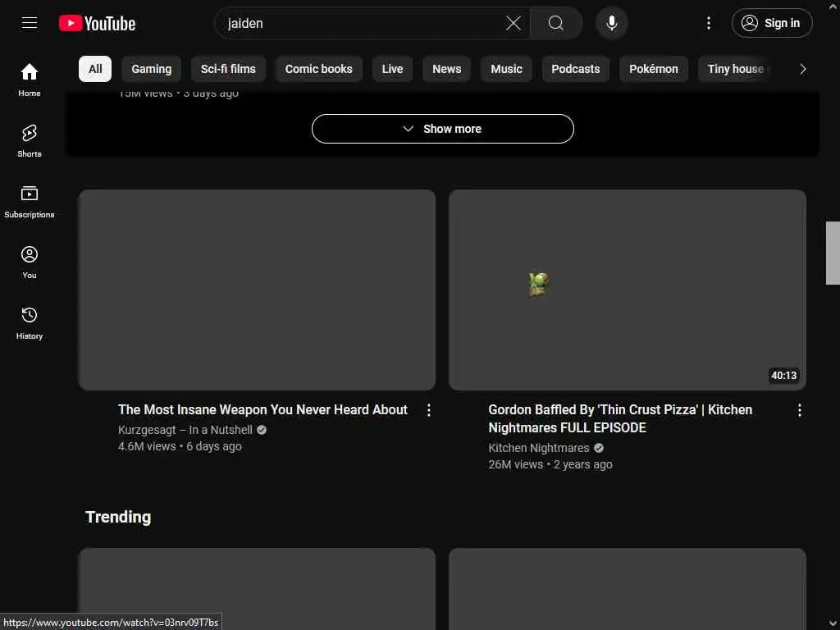Expand section with Show more

pyautogui.click(x=442, y=129)
